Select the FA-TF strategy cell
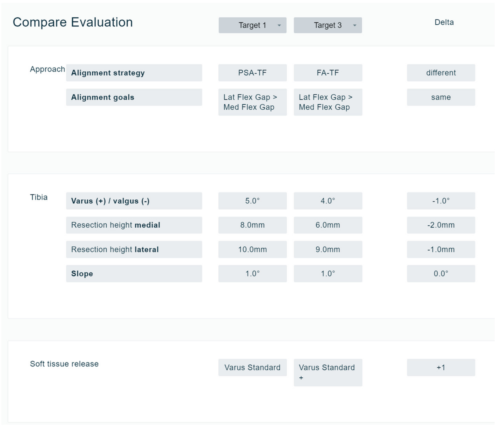The height and width of the screenshot is (428, 504). pos(328,73)
